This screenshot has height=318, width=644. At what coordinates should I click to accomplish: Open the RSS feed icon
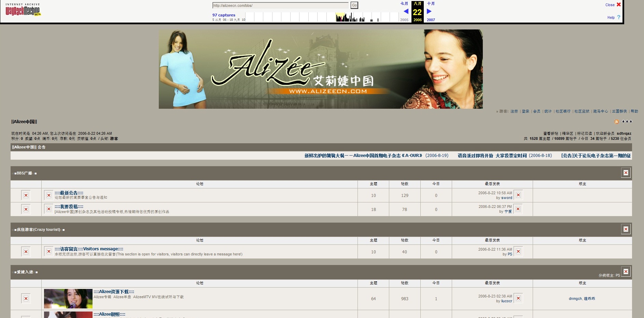click(617, 122)
